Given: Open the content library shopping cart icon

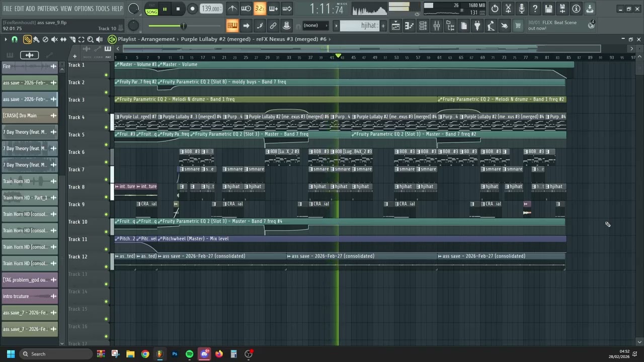Looking at the screenshot, I should [518, 26].
